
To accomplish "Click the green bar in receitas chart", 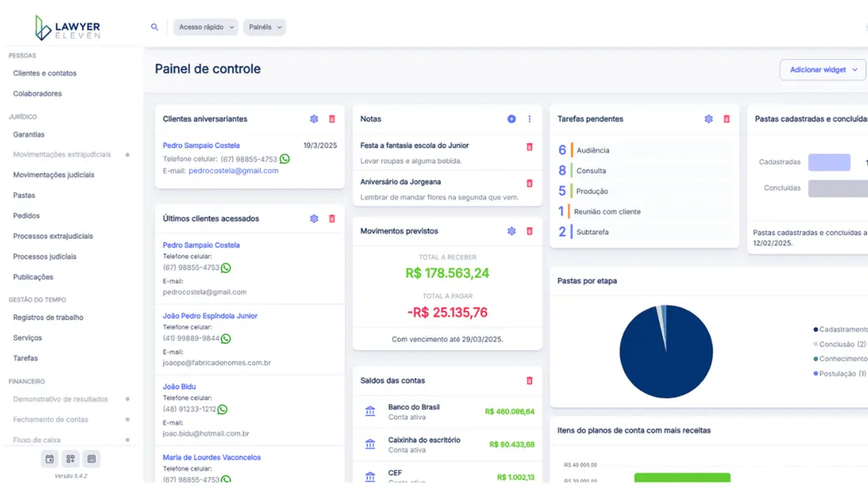I will tap(682, 478).
